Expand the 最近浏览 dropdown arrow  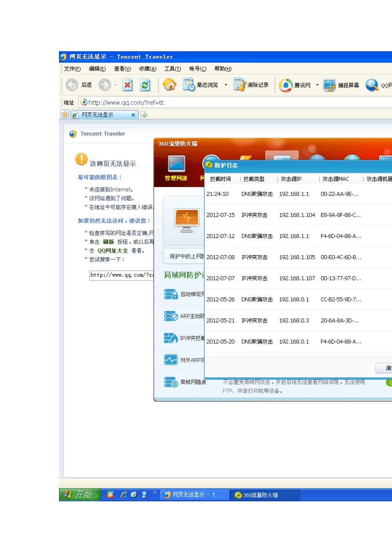click(226, 85)
